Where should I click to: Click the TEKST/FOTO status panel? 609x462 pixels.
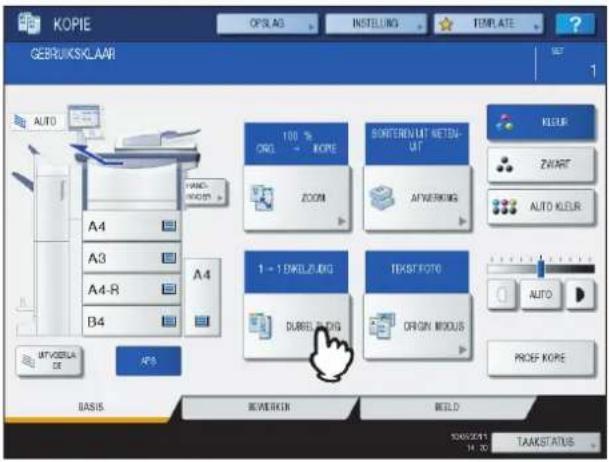(417, 272)
